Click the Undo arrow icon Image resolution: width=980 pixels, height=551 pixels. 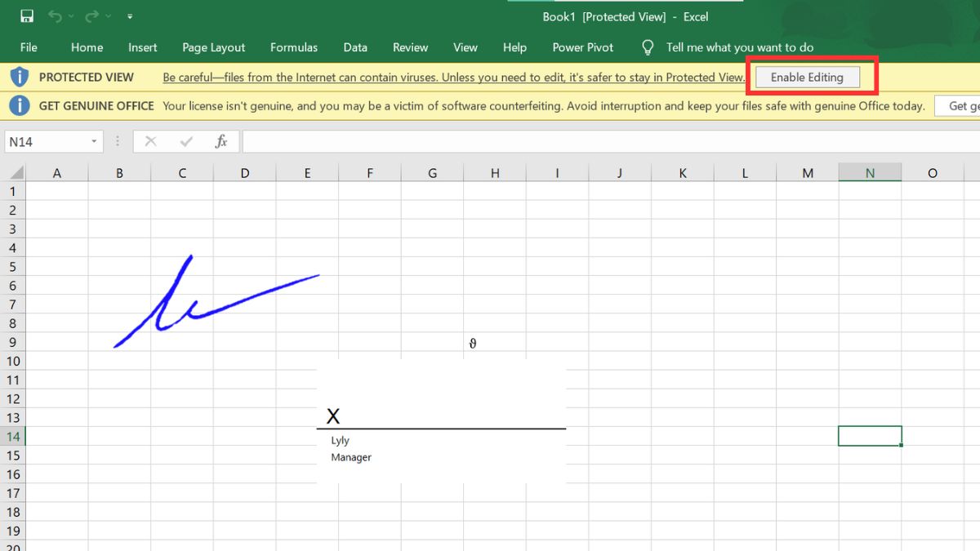[55, 16]
